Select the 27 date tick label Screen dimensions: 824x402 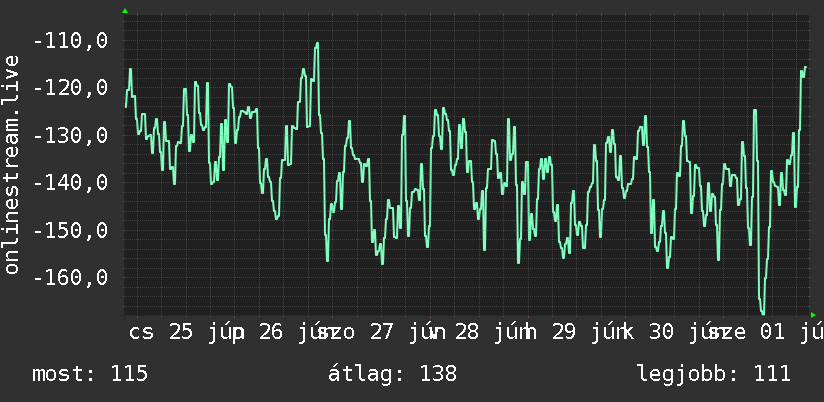point(382,333)
